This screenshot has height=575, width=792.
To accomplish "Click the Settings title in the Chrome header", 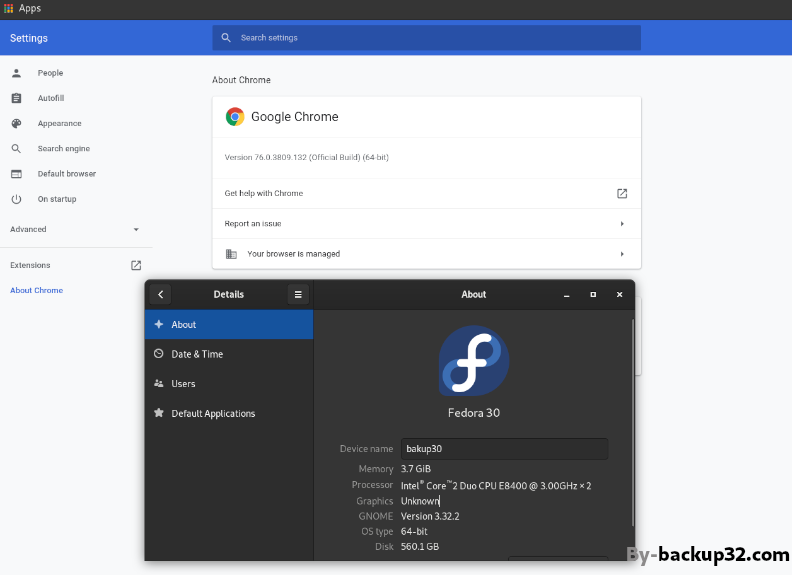I will [29, 38].
